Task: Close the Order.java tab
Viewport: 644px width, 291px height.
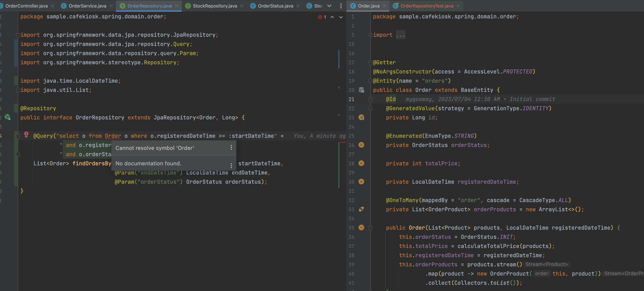Action: (x=384, y=6)
